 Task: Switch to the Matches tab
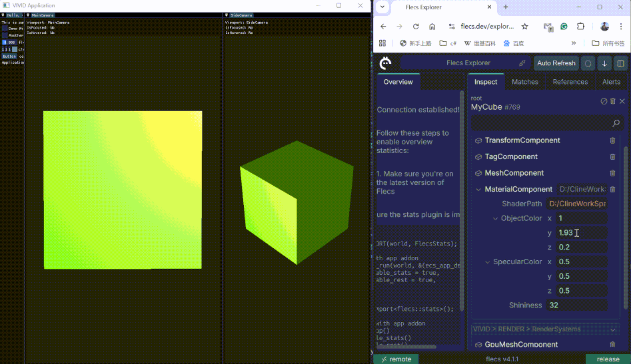coord(525,82)
